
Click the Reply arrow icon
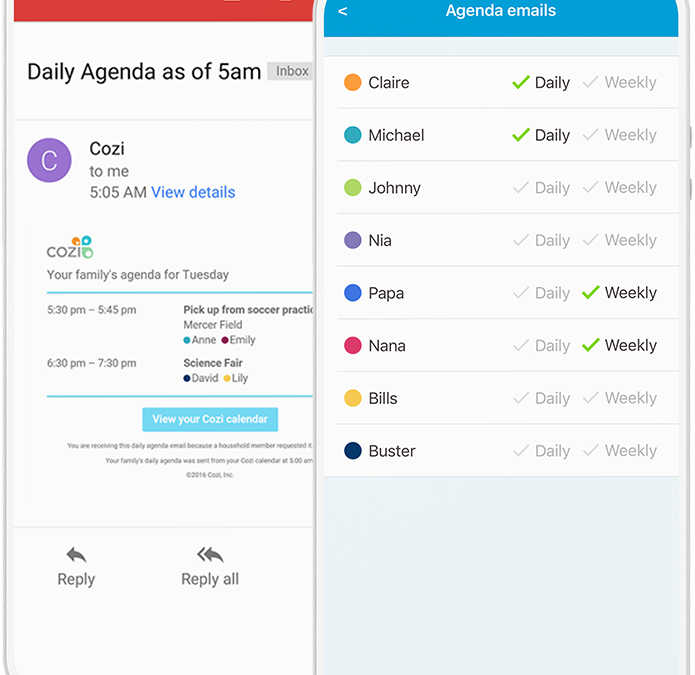(76, 554)
